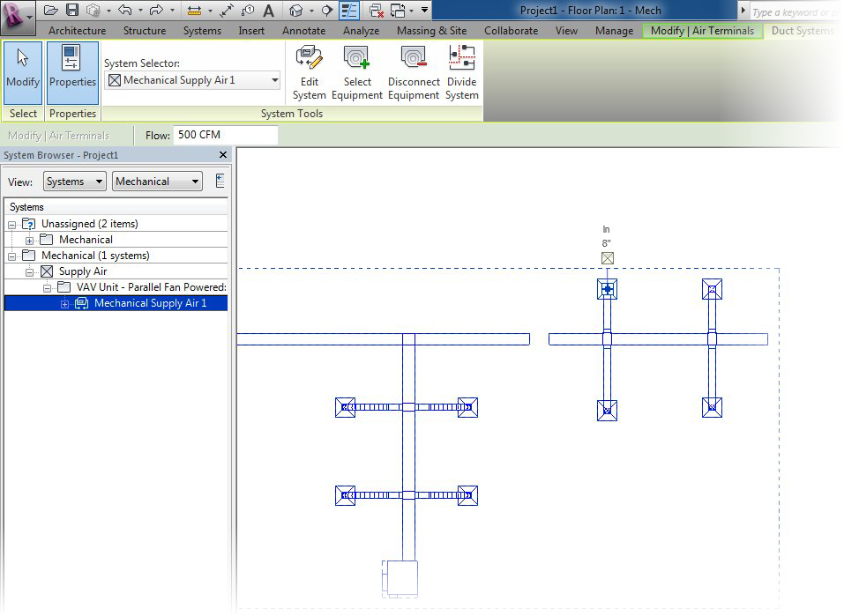The width and height of the screenshot is (844, 616).
Task: Open the System Selector dropdown
Action: point(192,80)
